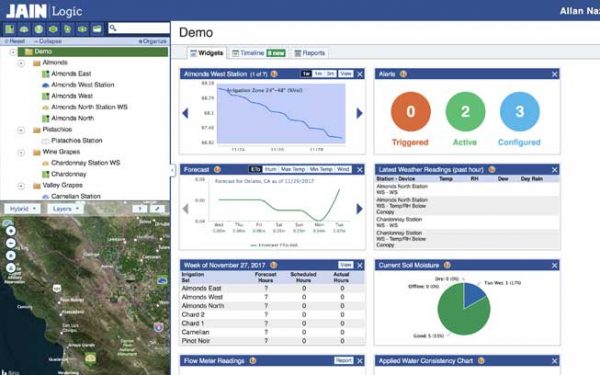Viewport: 600px width, 375px height.
Task: Select 1w range in Almonds West Station chart
Action: point(306,74)
